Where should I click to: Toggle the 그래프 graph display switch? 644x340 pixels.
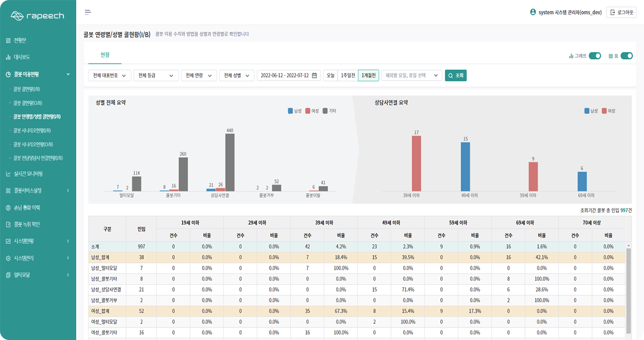click(x=595, y=56)
